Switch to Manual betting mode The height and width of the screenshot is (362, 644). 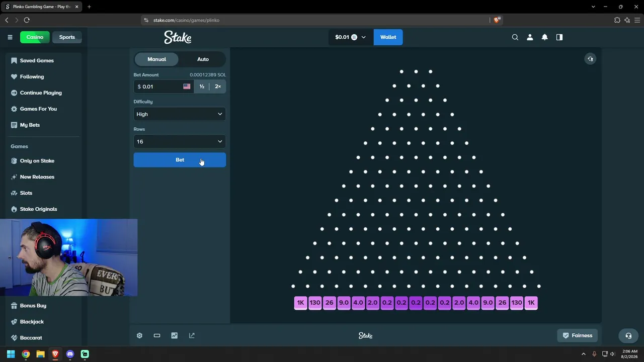[156, 59]
